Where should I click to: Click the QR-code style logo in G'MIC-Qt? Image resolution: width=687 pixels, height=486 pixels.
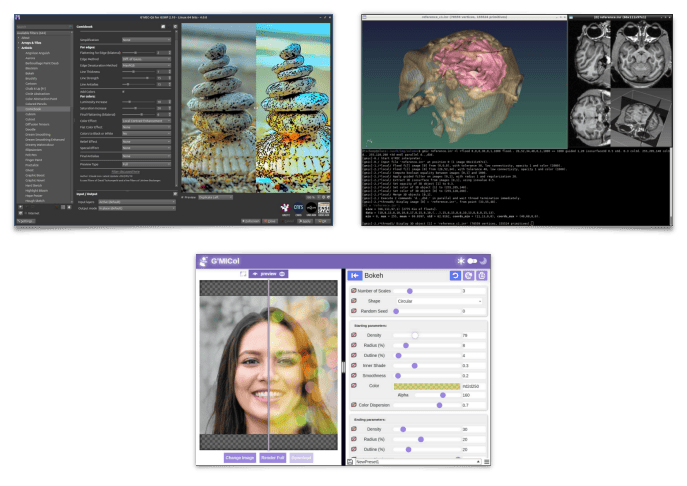324,208
